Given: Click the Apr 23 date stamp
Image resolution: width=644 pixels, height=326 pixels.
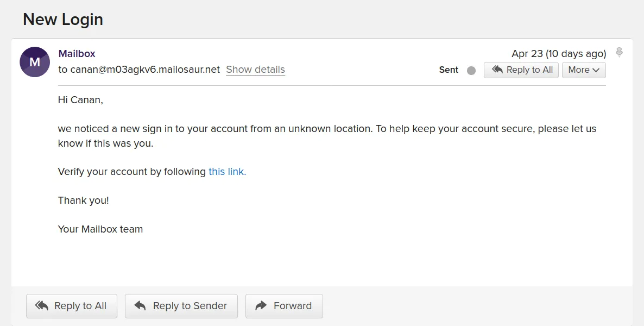Looking at the screenshot, I should [558, 54].
